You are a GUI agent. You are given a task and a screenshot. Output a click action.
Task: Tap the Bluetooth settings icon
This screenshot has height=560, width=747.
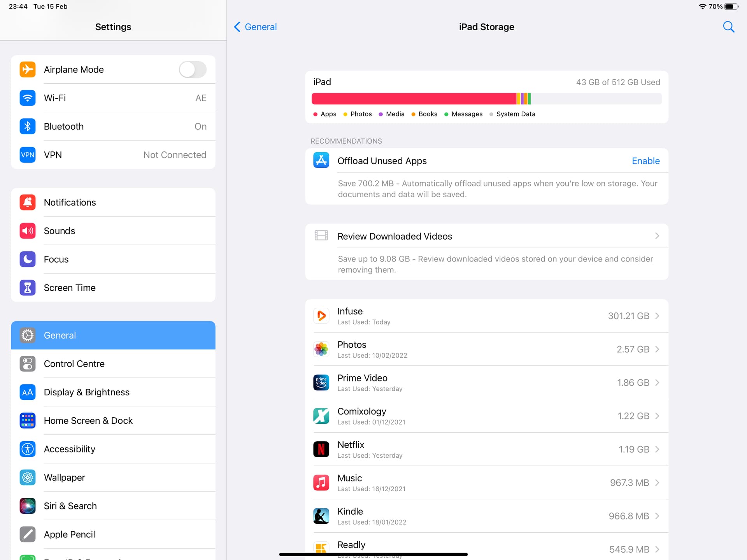click(x=28, y=126)
